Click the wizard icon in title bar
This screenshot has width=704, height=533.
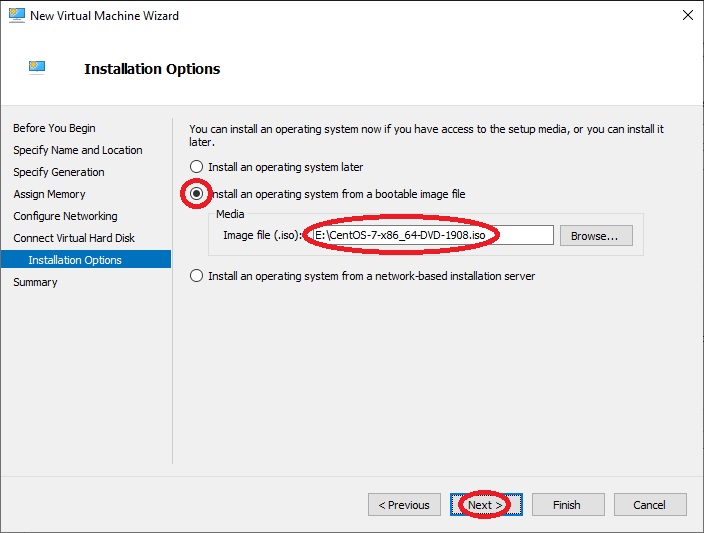[x=17, y=15]
